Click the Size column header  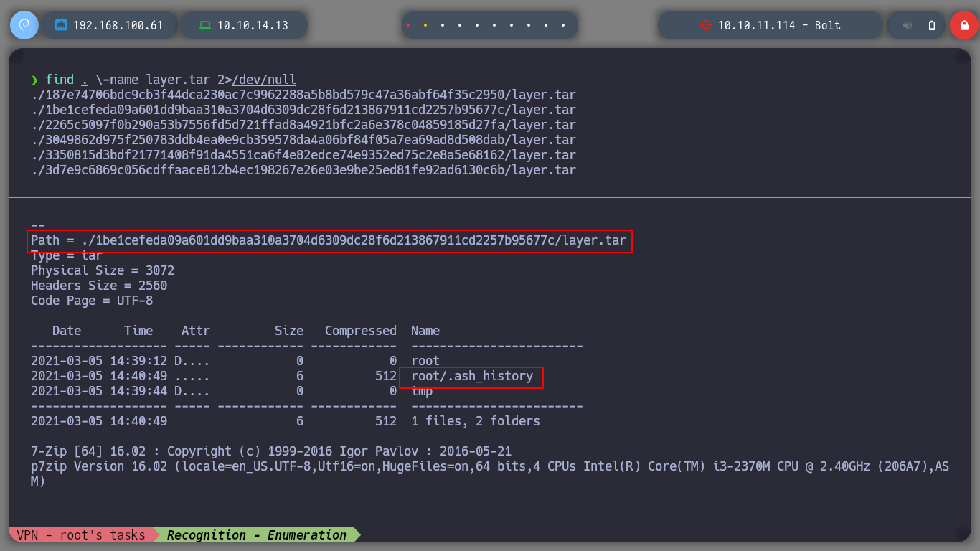coord(289,331)
